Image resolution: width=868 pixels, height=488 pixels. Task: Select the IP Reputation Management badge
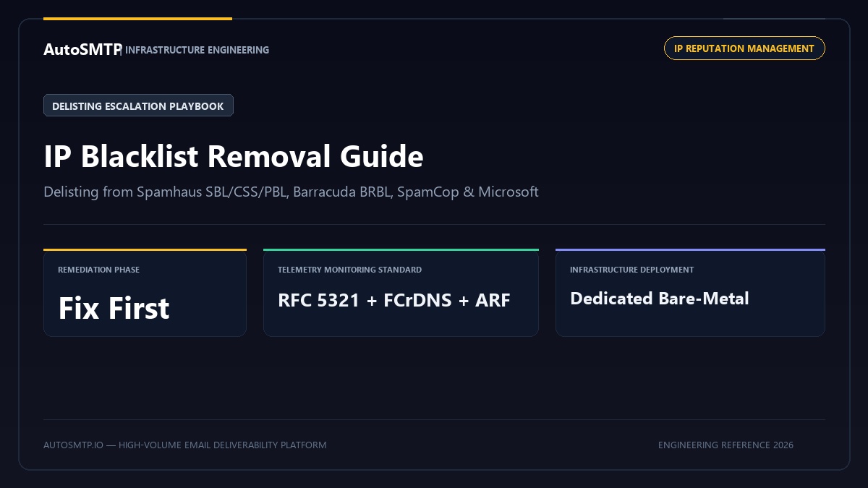(x=744, y=48)
